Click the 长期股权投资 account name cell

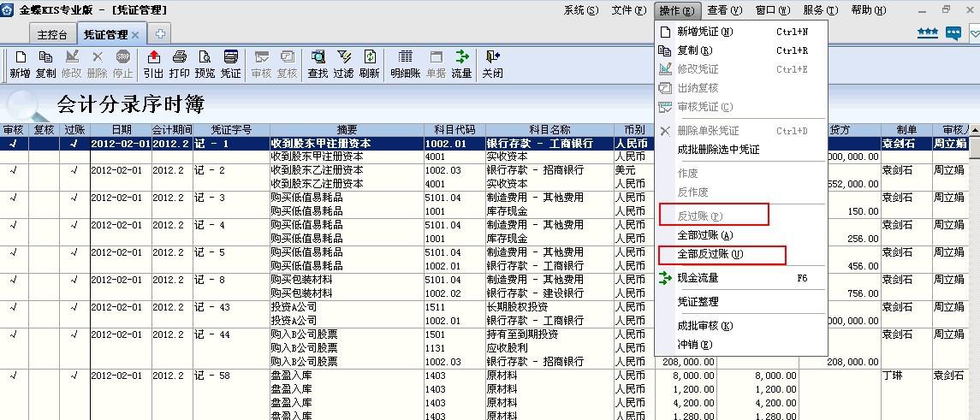coord(549,307)
